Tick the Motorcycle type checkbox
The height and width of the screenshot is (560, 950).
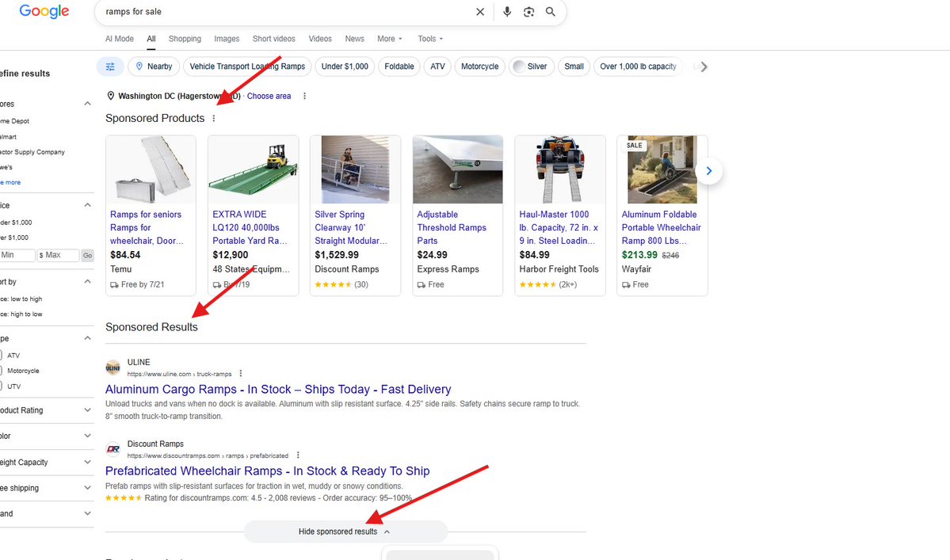pyautogui.click(x=0, y=371)
